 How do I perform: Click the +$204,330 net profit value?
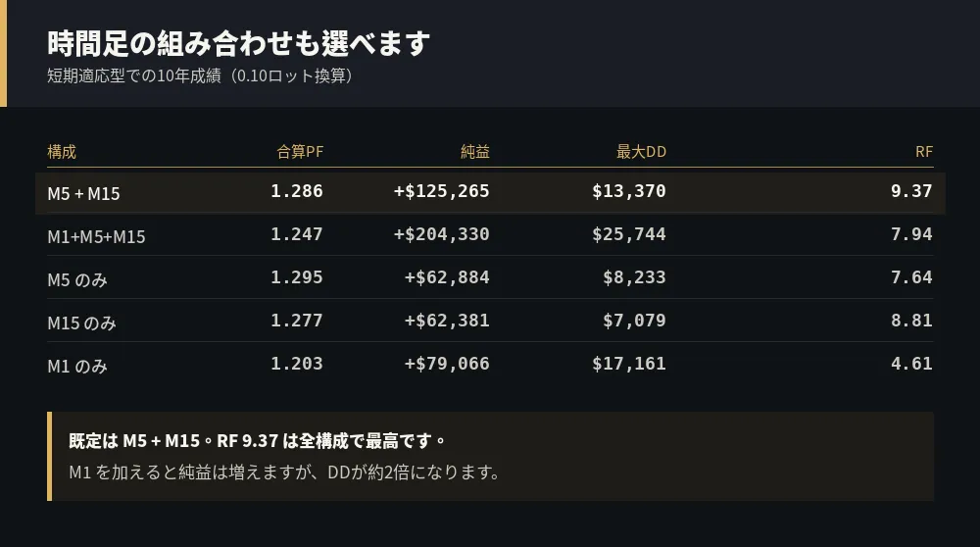[442, 234]
